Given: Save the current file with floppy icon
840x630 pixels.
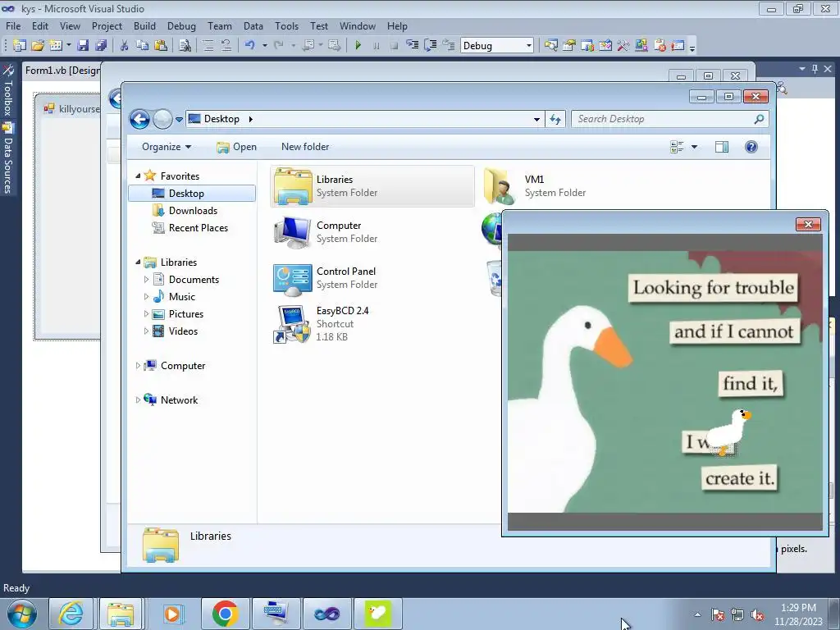Looking at the screenshot, I should pyautogui.click(x=83, y=46).
